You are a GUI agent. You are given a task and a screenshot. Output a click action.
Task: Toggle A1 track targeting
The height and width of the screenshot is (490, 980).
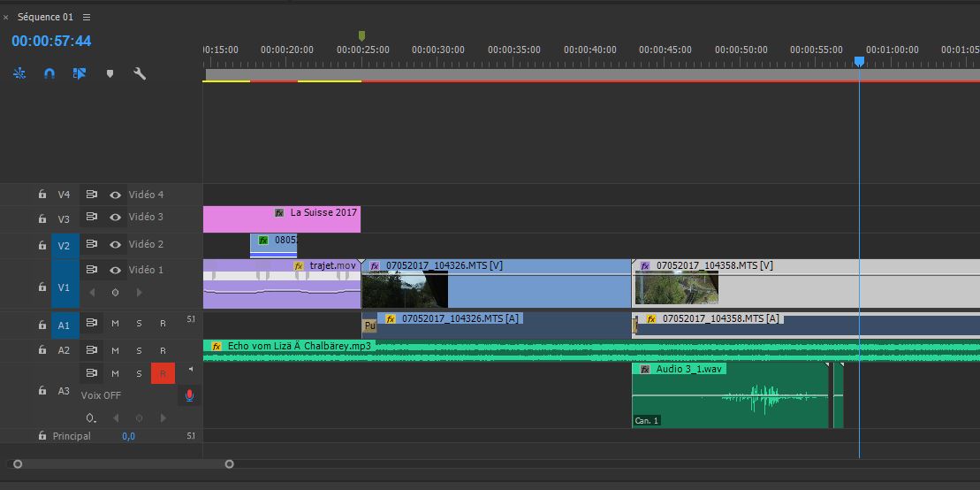coord(64,325)
